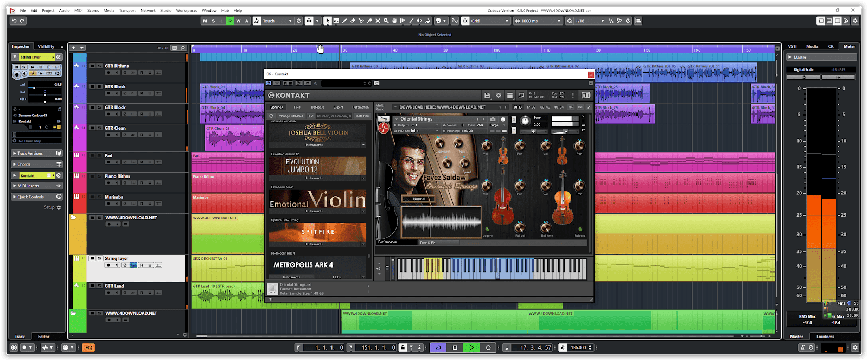Open track search magnifier icon

click(183, 48)
